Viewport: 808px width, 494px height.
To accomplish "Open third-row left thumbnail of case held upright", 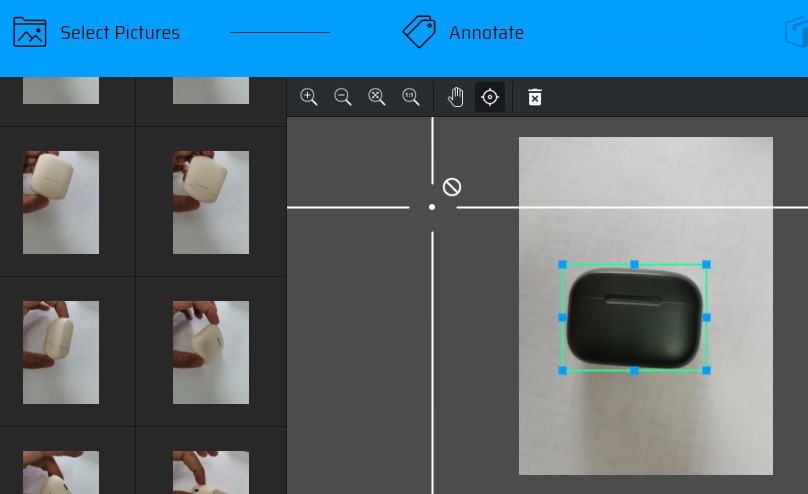I will (x=61, y=352).
